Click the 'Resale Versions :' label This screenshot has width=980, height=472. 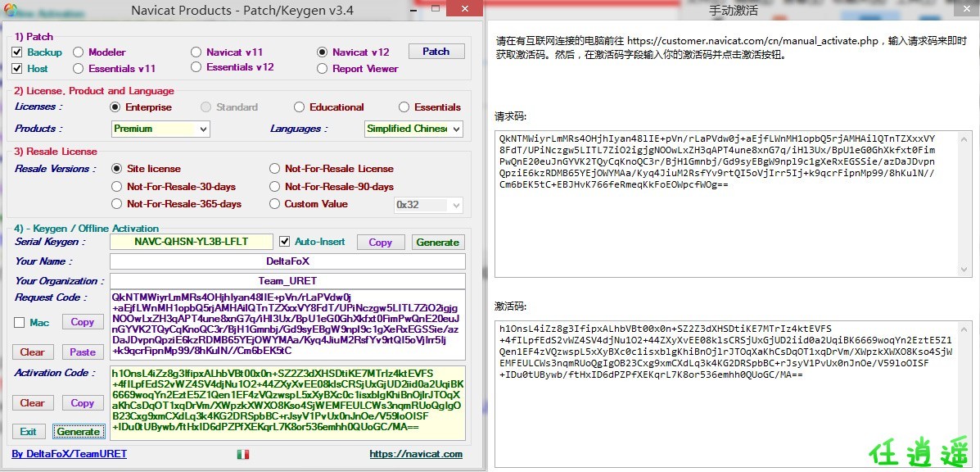click(56, 169)
